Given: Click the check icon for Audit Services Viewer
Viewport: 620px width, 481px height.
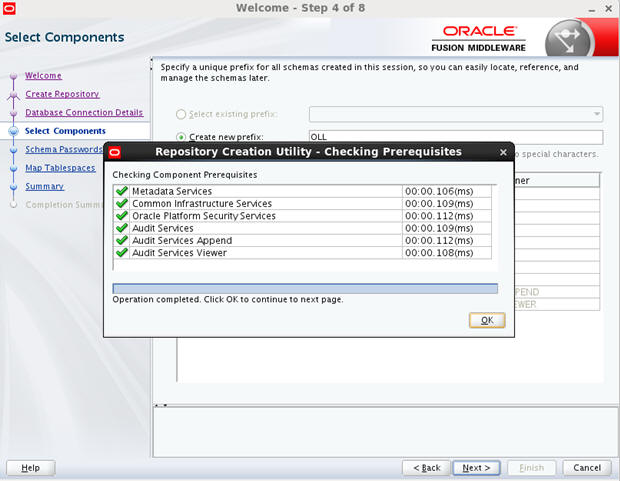Looking at the screenshot, I should 122,252.
